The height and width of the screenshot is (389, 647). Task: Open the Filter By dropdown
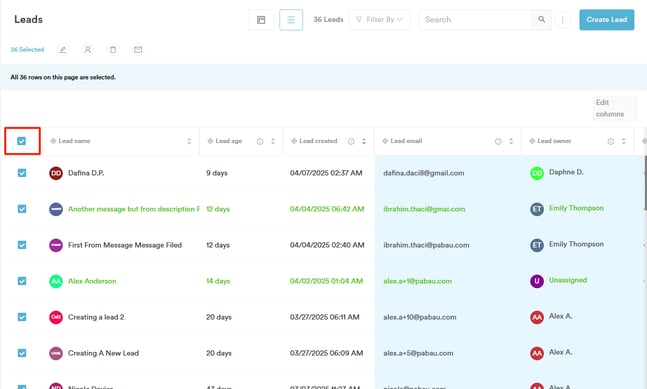pos(379,19)
